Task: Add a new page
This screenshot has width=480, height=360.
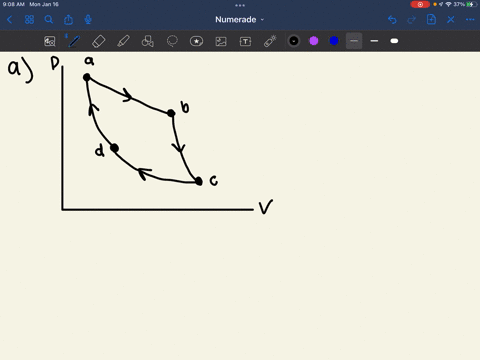Action: (x=431, y=20)
